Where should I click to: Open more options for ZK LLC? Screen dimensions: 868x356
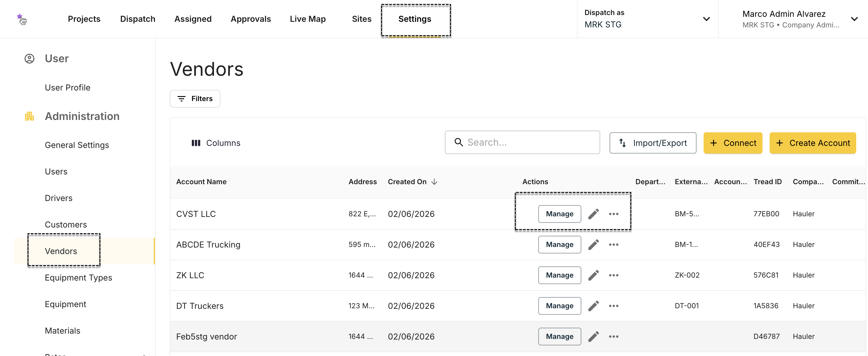pos(614,276)
